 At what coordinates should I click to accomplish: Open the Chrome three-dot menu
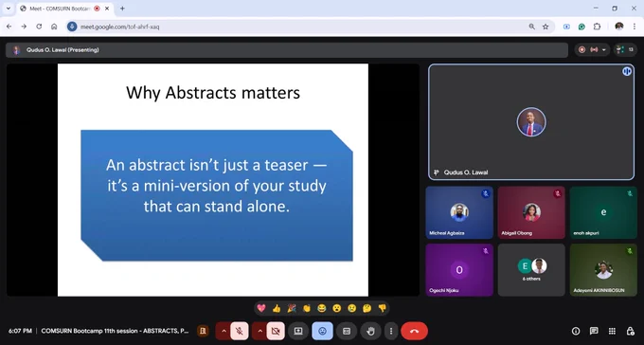click(x=635, y=27)
